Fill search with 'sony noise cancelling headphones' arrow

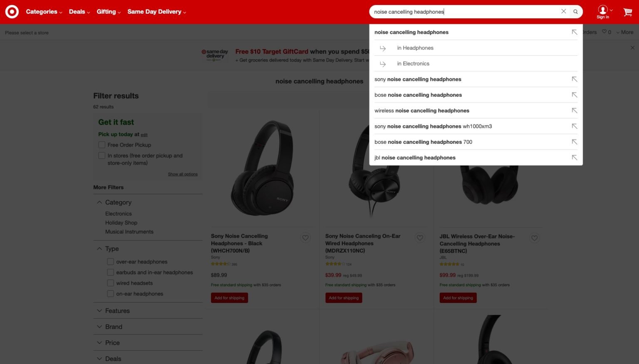(575, 79)
